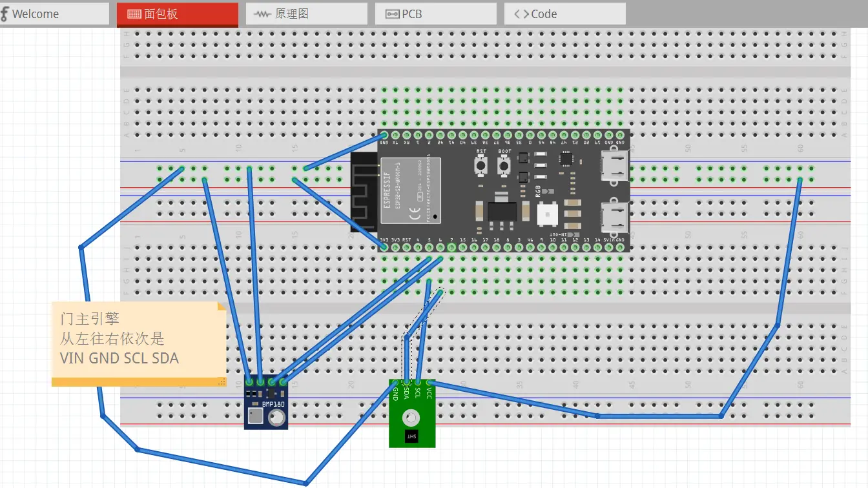Select the ESPRESSIF ESP32-S3 WROOM module shield
The width and height of the screenshot is (868, 488).
tap(411, 191)
